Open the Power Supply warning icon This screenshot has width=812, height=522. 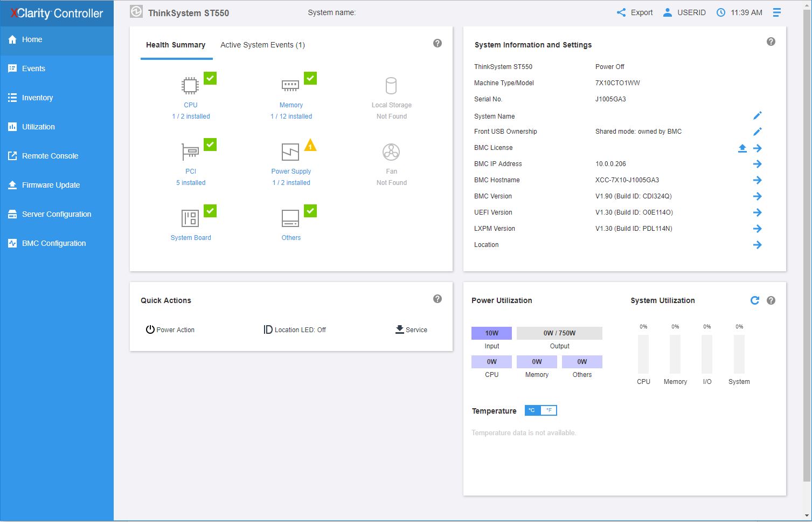click(x=310, y=145)
